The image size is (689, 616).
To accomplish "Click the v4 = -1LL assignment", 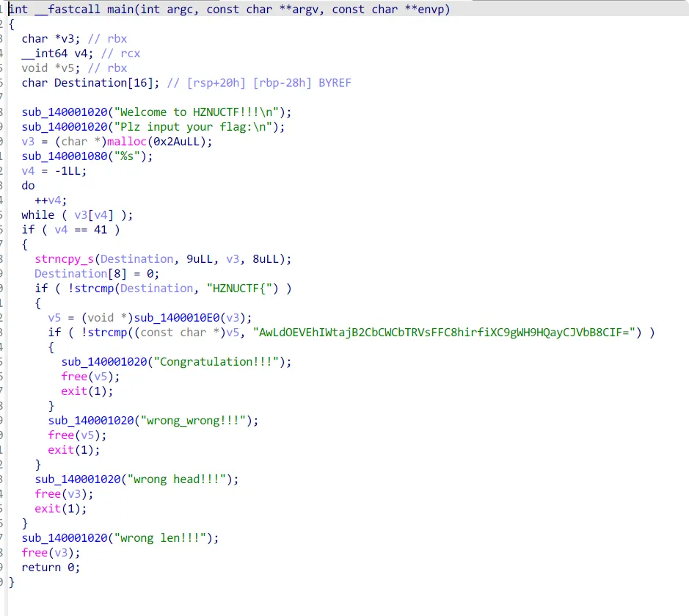I will (54, 171).
